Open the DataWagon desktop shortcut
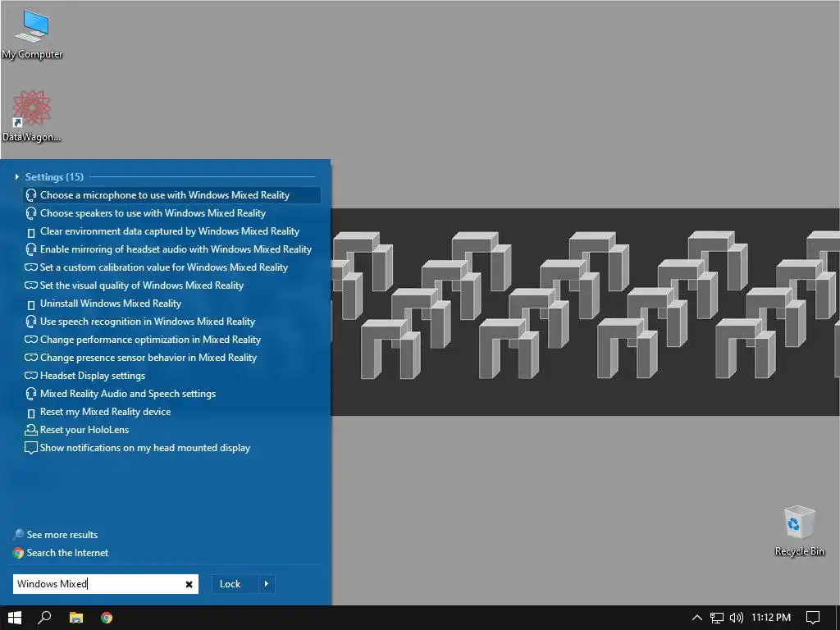This screenshot has height=630, width=840. pos(32,116)
